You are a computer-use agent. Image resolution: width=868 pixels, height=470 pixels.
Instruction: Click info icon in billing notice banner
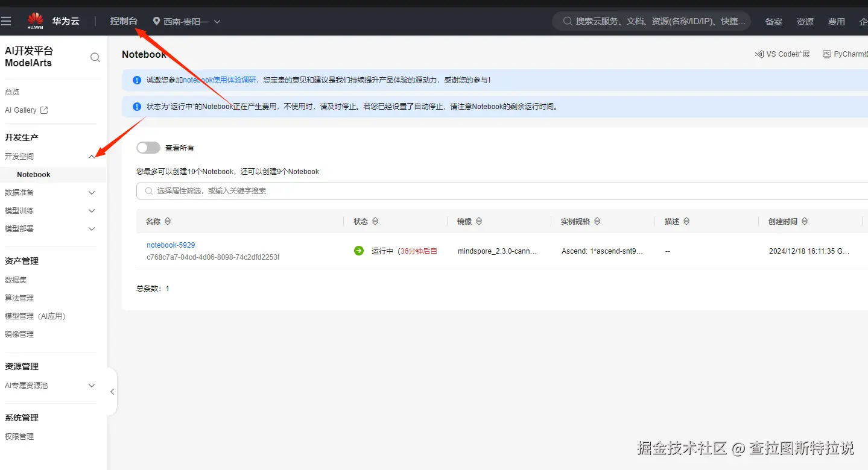(137, 107)
